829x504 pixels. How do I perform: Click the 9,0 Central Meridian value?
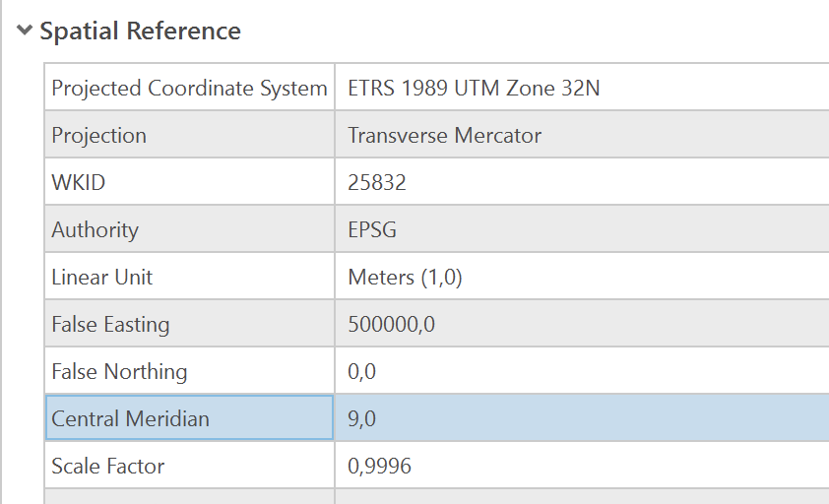point(361,419)
